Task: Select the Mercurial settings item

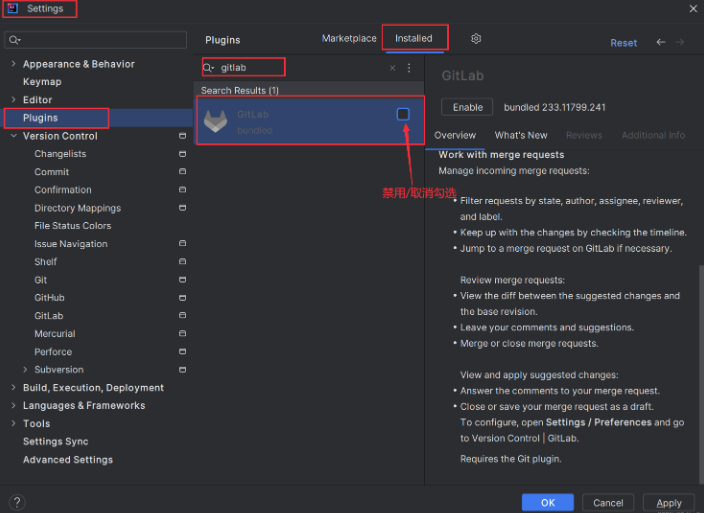Action: point(55,333)
